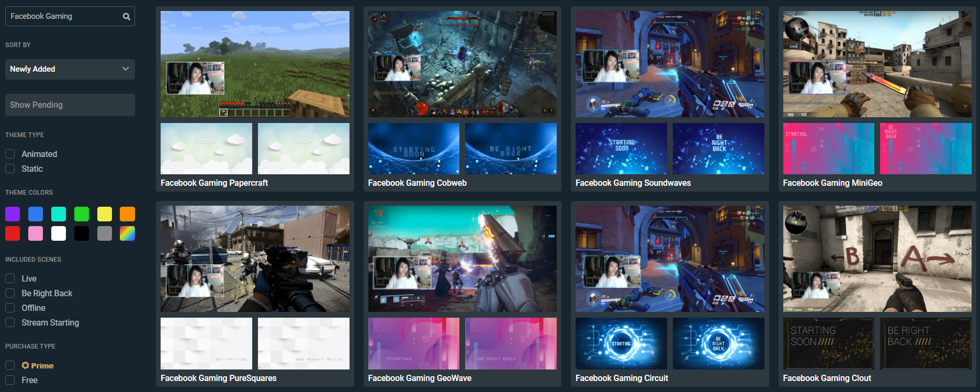
Task: View GeoWave Be Right Back scene thumbnail
Action: tap(511, 343)
